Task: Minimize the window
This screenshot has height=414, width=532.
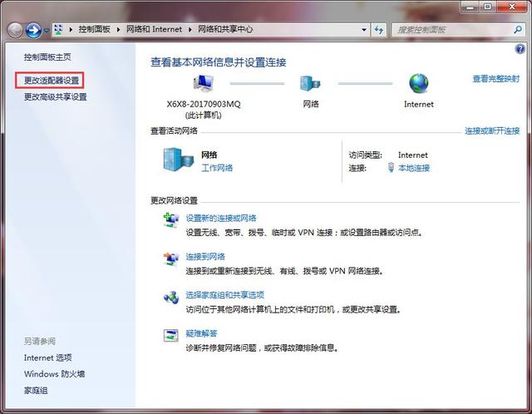Action: 470,7
